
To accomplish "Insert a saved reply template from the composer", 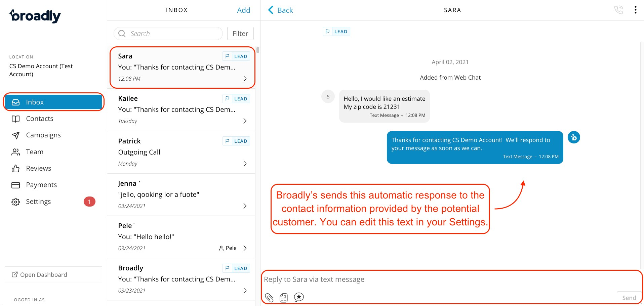I will [299, 297].
